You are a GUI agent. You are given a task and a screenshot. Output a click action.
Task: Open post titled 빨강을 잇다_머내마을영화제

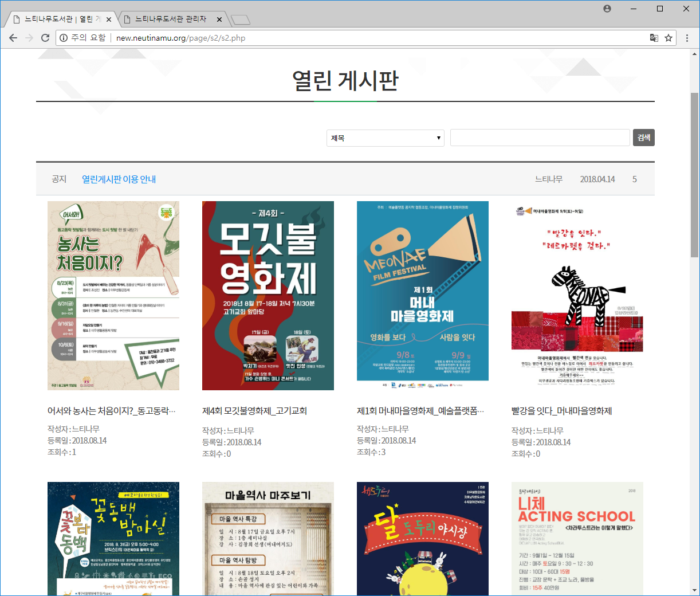pyautogui.click(x=561, y=411)
